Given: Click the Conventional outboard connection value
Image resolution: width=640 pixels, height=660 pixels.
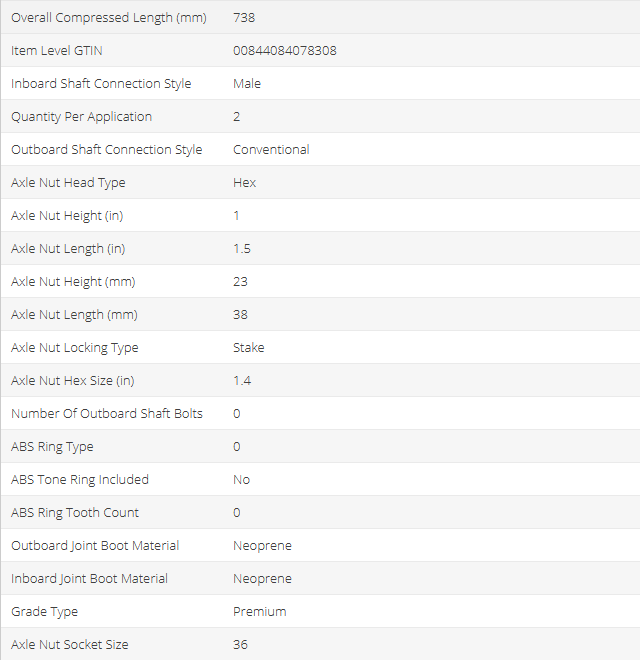Looking at the screenshot, I should (x=271, y=149).
